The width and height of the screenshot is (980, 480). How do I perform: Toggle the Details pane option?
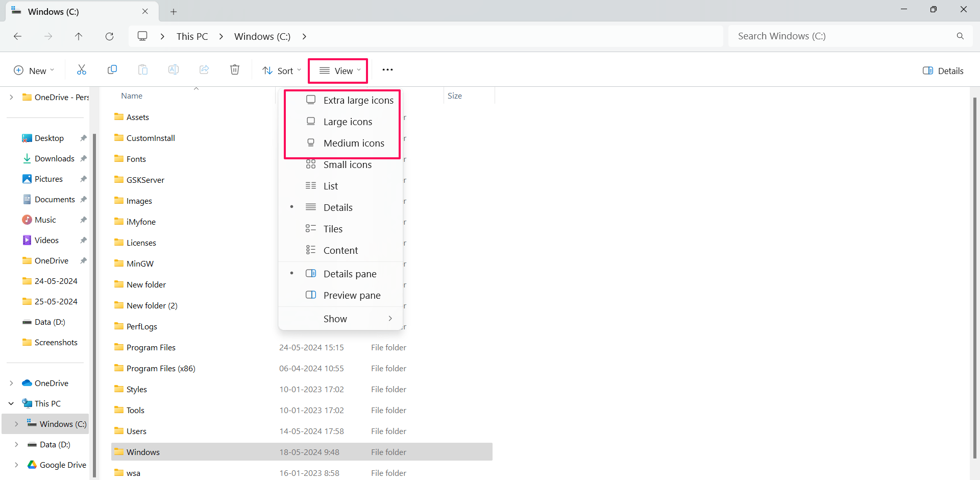click(350, 274)
